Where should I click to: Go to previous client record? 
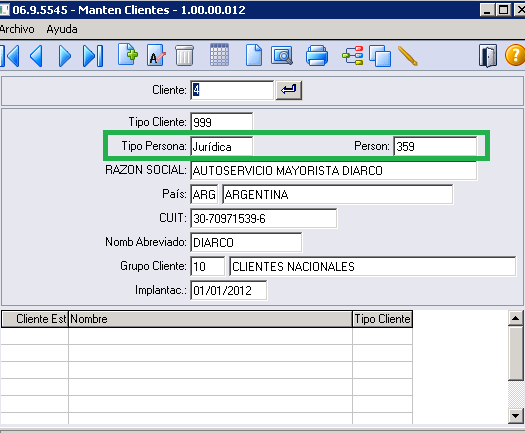(x=36, y=56)
